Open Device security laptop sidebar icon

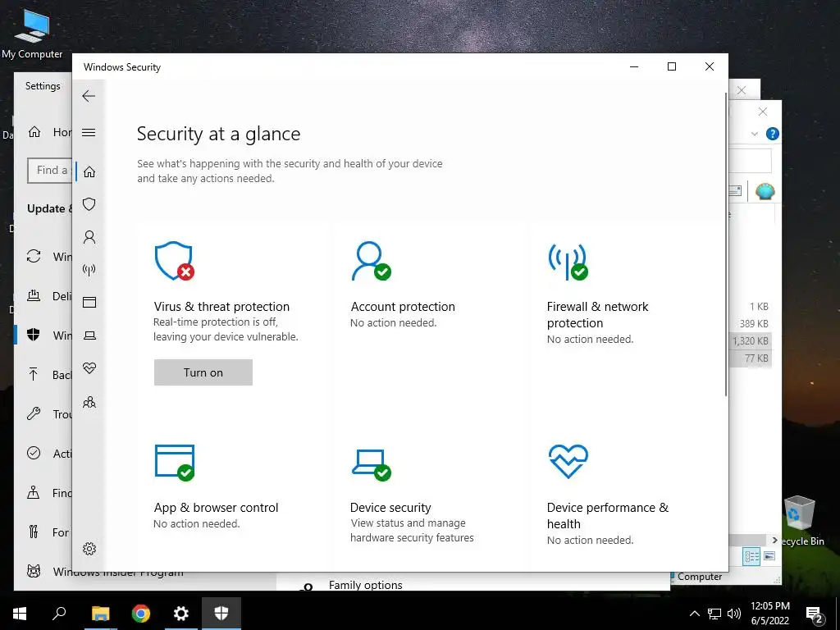point(89,336)
